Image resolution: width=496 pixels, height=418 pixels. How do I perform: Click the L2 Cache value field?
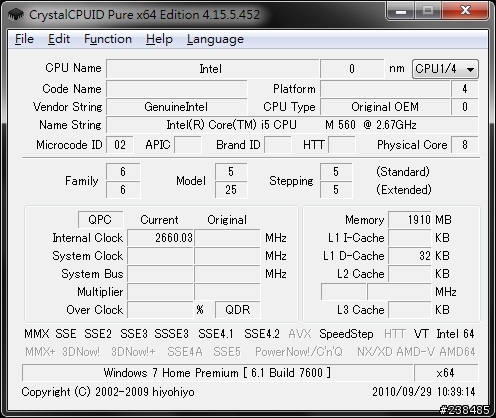(x=410, y=274)
